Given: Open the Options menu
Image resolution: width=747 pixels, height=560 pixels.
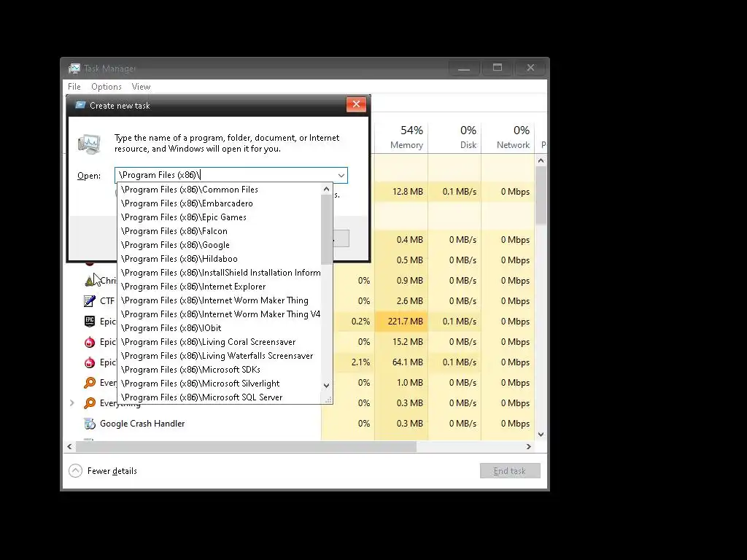Looking at the screenshot, I should (107, 87).
